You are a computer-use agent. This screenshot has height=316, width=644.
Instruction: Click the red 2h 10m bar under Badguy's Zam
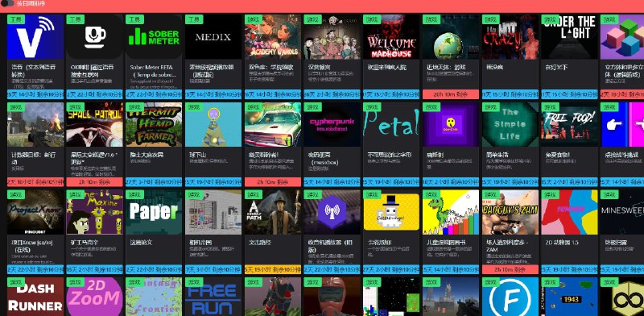pyautogui.click(x=510, y=269)
